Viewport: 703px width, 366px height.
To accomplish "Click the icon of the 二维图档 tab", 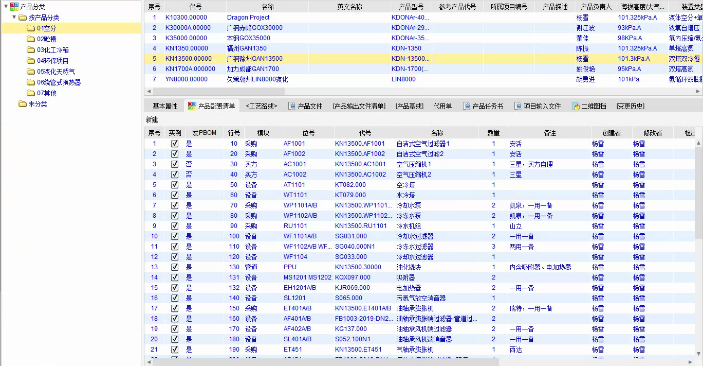I will pyautogui.click(x=576, y=106).
